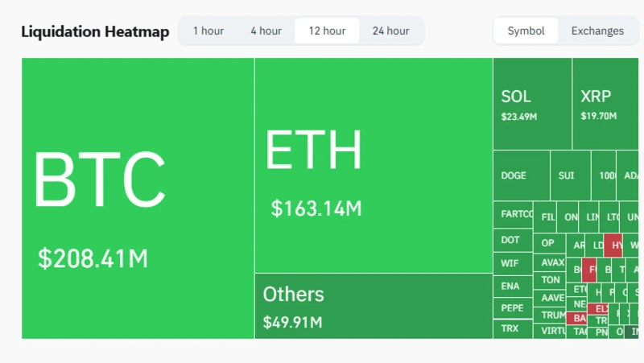Open the XRP $19.70M tile

(x=606, y=104)
